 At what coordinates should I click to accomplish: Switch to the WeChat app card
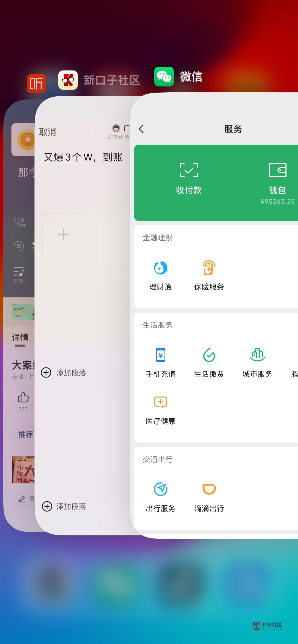pos(178,77)
